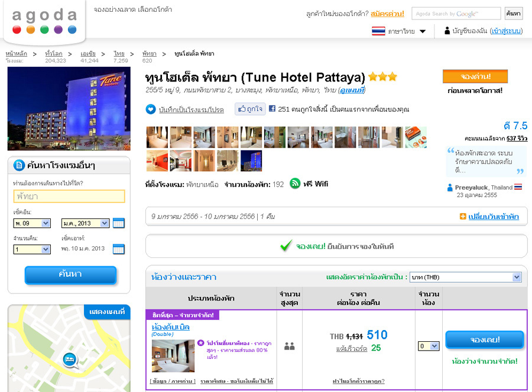Image resolution: width=532 pixels, height=392 pixels.
Task: Open ทั่วโลก breadcrumb link
Action: click(x=54, y=54)
